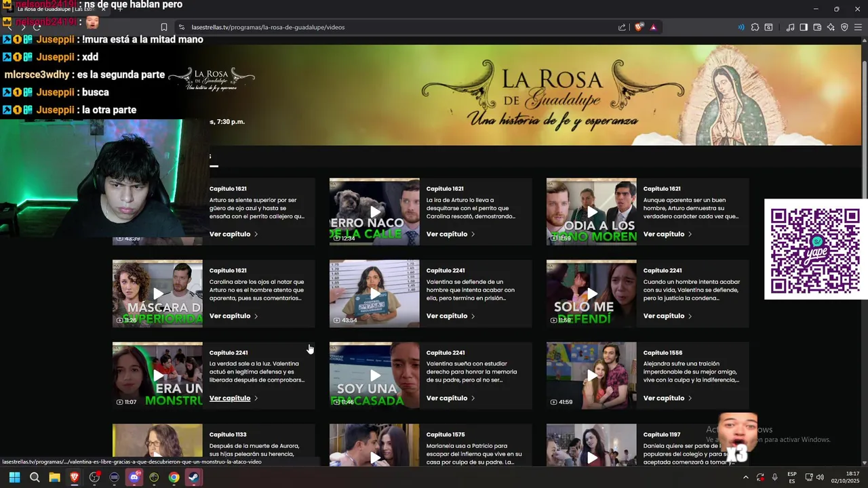Click chevron beside Ver capítulo for 'Valentina sueña'
Screen dimensions: 868x488
click(x=473, y=398)
